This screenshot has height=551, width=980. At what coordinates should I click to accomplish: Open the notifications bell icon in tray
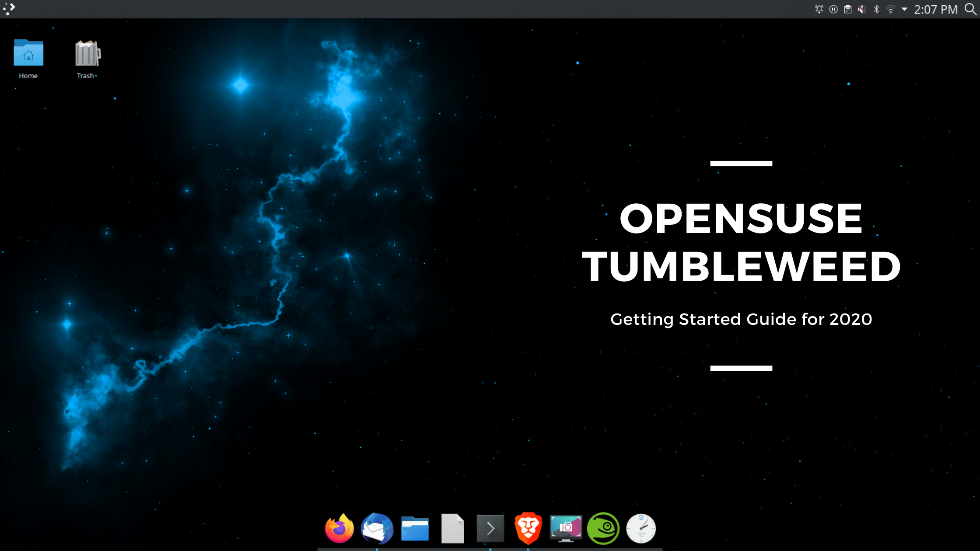(819, 9)
